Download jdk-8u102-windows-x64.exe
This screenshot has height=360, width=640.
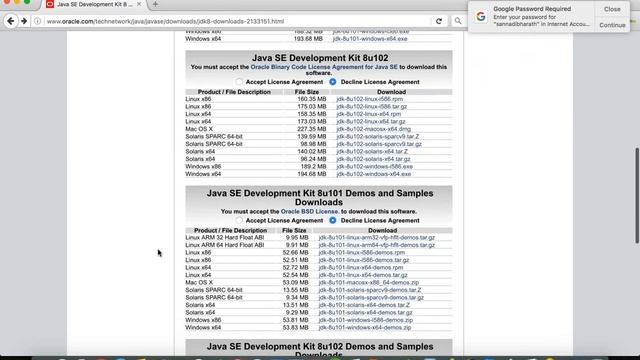point(373,174)
